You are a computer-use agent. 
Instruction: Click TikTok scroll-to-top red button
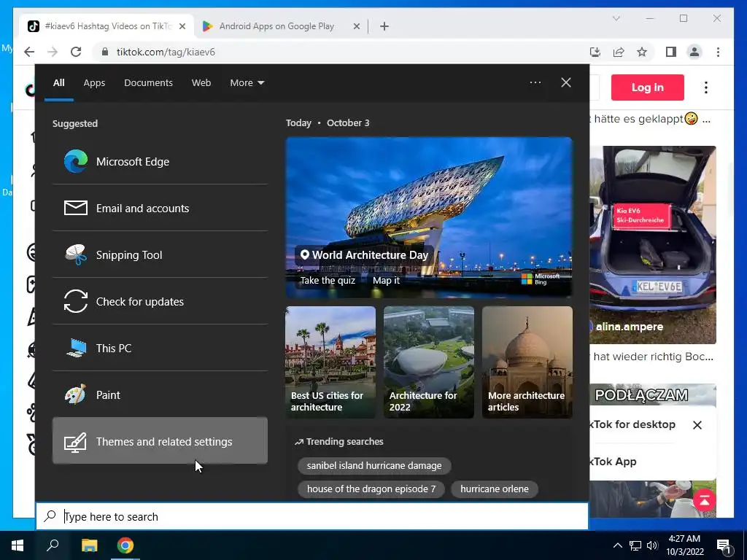point(704,500)
